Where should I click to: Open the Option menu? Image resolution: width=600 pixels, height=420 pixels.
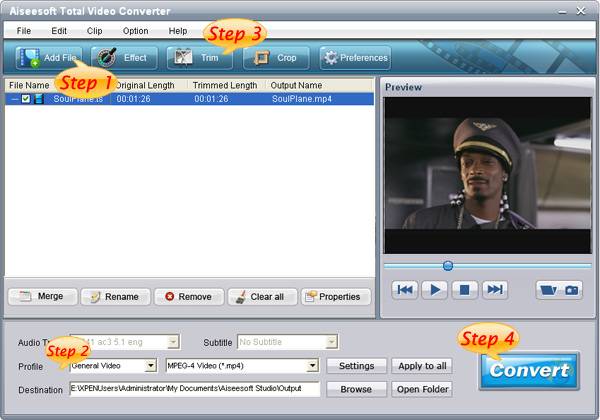pyautogui.click(x=135, y=31)
